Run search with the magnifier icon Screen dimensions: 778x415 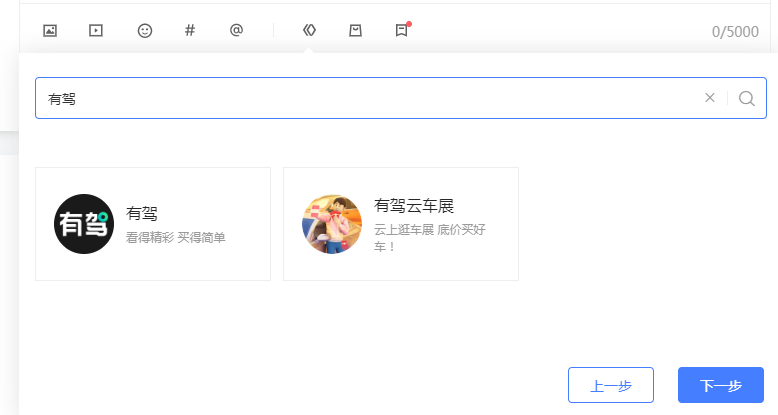747,98
